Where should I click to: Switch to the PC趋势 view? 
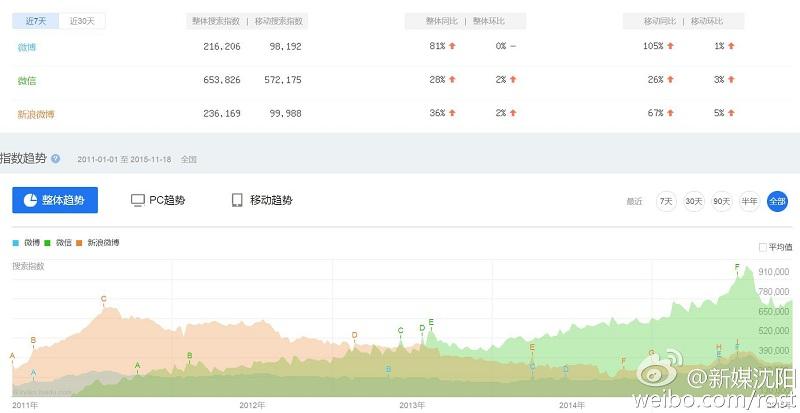click(x=158, y=200)
